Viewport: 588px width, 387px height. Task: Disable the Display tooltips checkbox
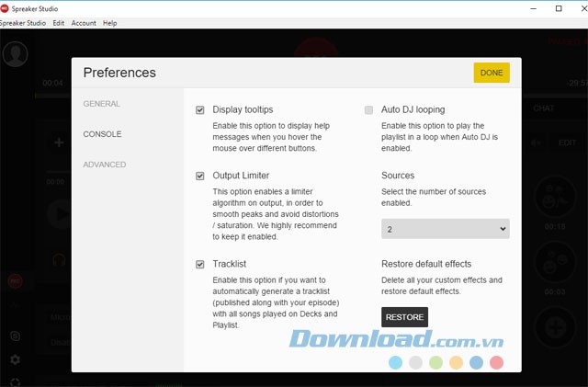point(200,109)
